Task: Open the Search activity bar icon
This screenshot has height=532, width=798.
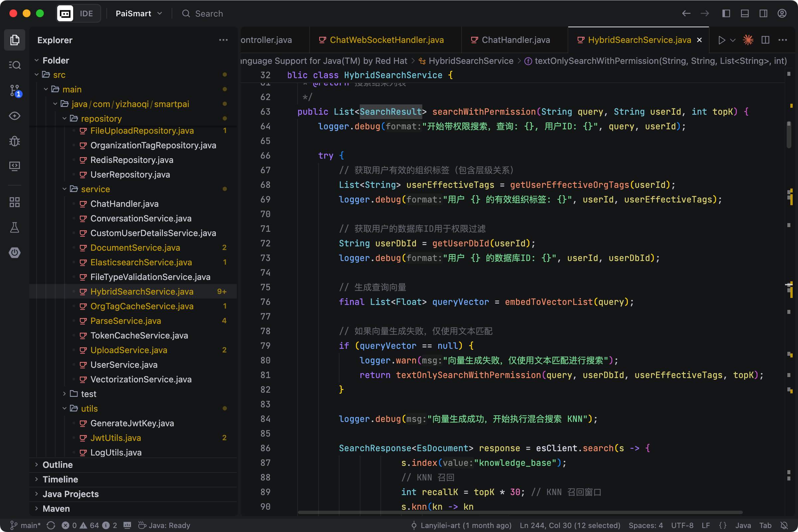Action: point(15,65)
